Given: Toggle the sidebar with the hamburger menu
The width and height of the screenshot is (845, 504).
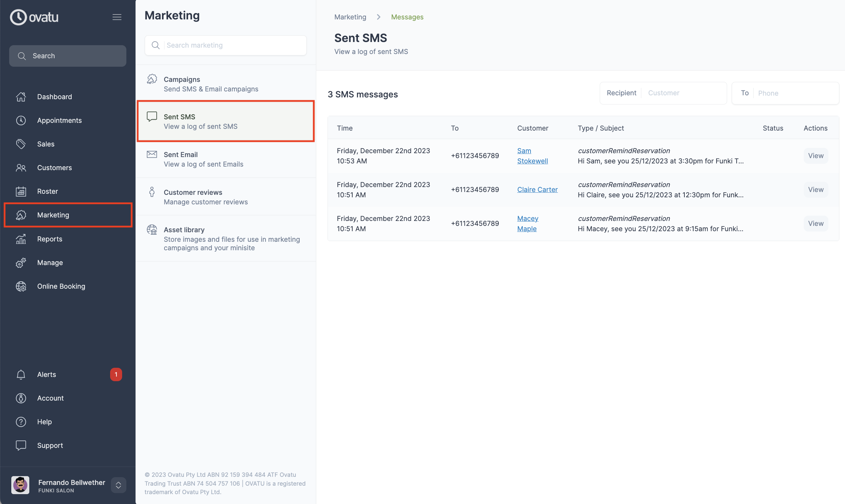Looking at the screenshot, I should [x=117, y=17].
